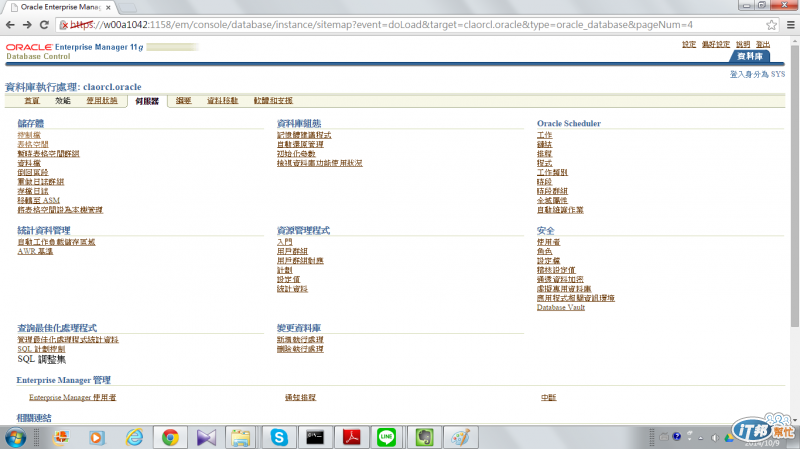Screen dimensions: 800x449
Task: Open Internet Explorer from the taskbar
Action: coord(134,438)
